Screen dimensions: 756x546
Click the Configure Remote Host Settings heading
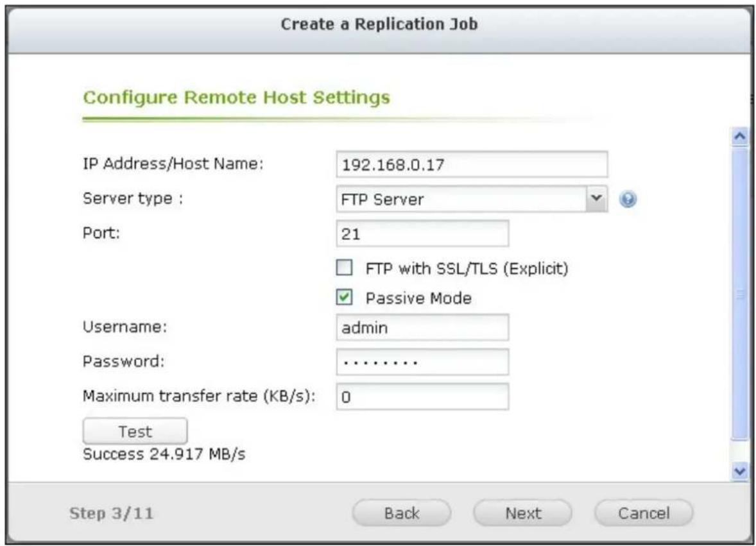pos(236,98)
